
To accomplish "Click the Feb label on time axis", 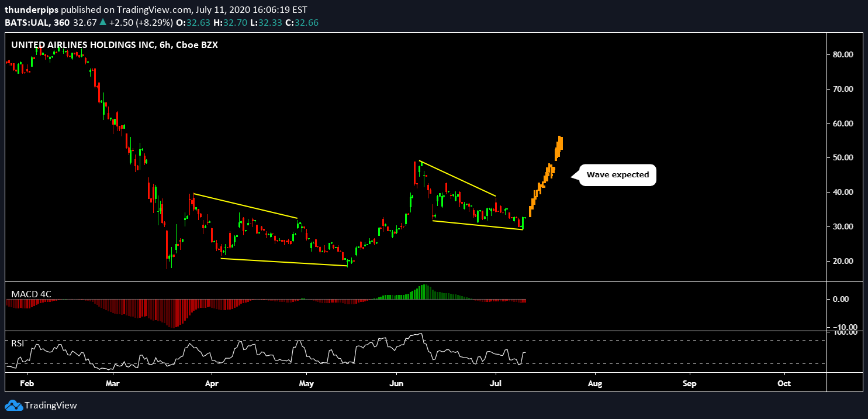I will tap(28, 384).
